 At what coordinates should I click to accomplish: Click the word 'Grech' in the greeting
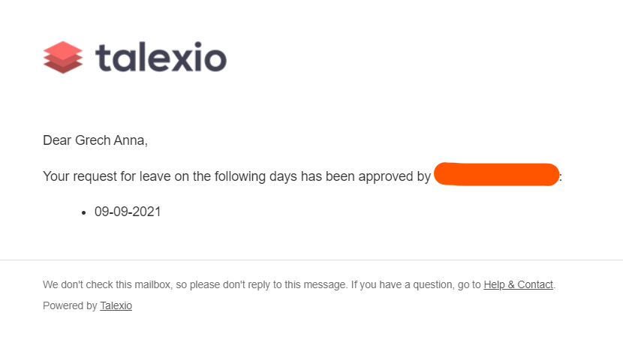(92, 140)
